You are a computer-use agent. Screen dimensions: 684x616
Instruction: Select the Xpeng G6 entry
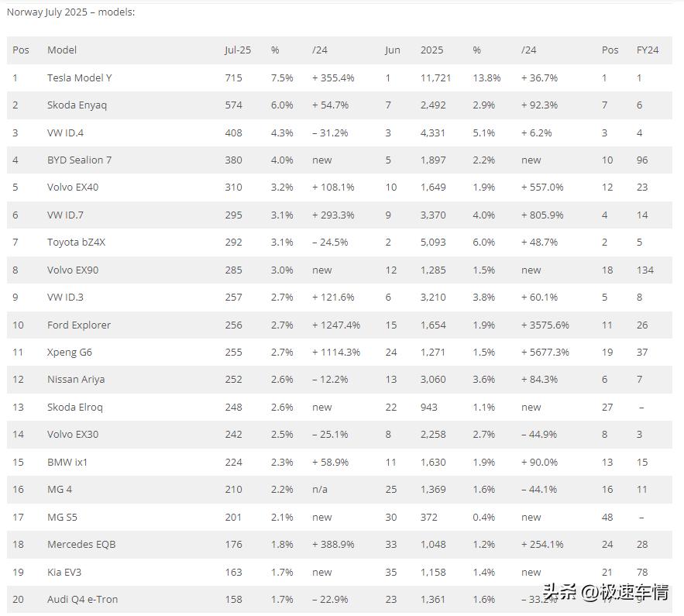70,352
